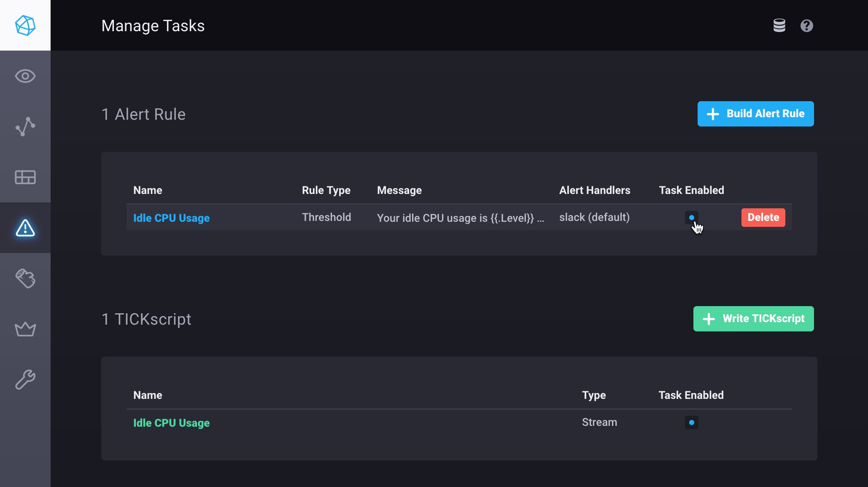The image size is (868, 487).
Task: Open the Data Explorer graph icon
Action: pos(25,126)
